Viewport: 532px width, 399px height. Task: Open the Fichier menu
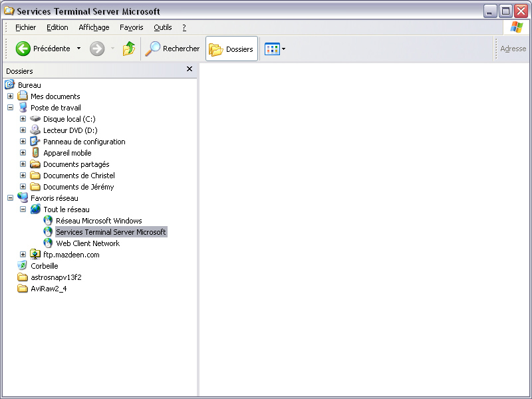[25, 27]
